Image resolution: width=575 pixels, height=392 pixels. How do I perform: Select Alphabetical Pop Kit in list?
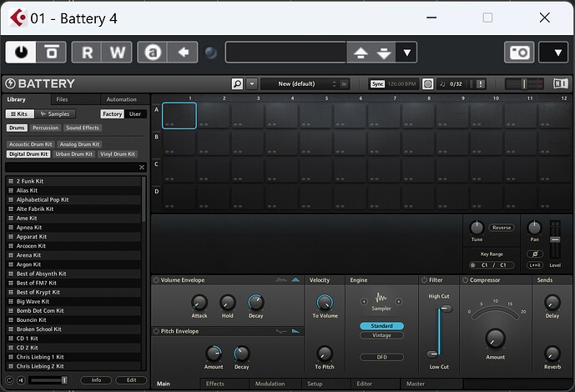point(73,199)
